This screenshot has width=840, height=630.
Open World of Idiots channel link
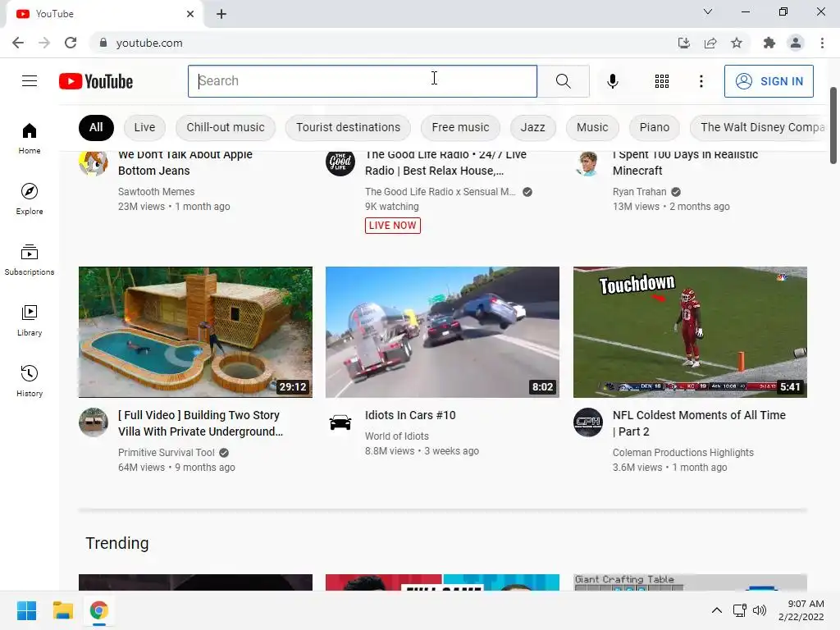point(397,436)
